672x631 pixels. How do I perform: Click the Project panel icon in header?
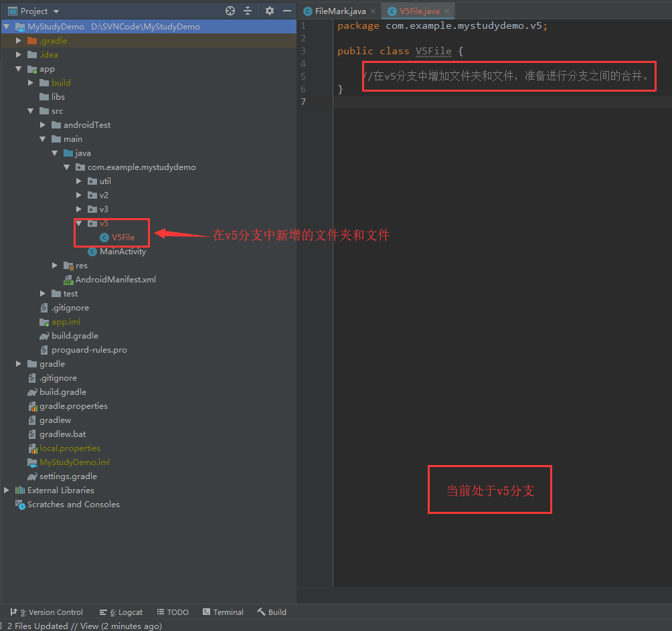13,11
